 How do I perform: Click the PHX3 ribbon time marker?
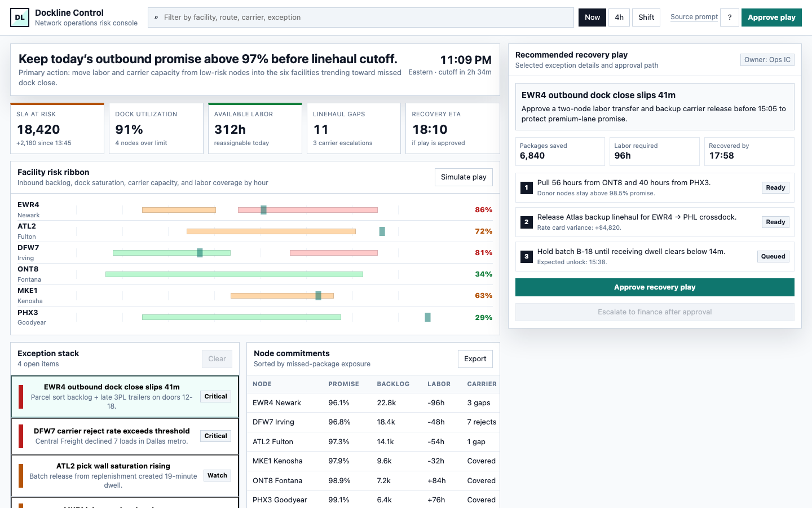tap(427, 317)
